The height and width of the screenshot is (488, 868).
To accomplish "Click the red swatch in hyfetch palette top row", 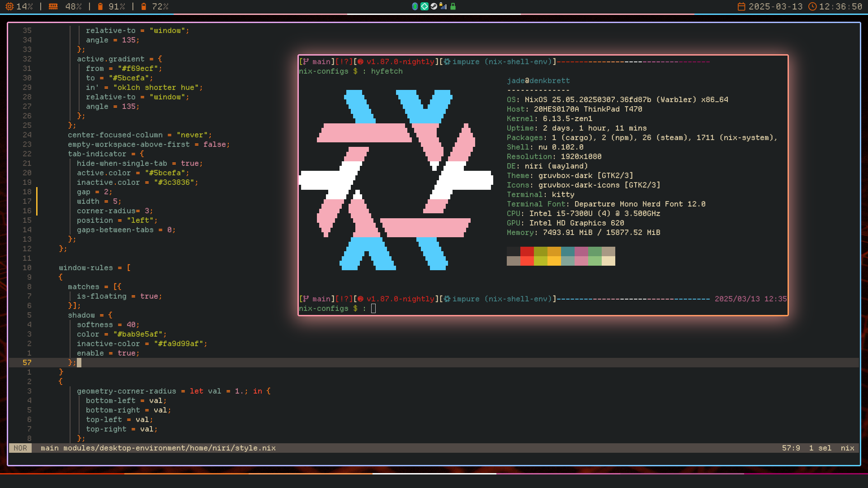I will [x=527, y=251].
